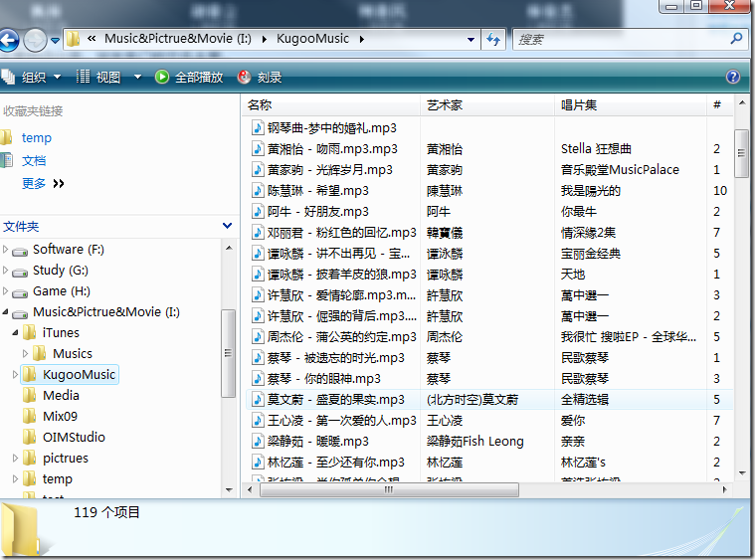Click mp3 icon of 黄湘怡 - 吻雨.mp3.mp3
755x560 pixels.
pyautogui.click(x=258, y=149)
